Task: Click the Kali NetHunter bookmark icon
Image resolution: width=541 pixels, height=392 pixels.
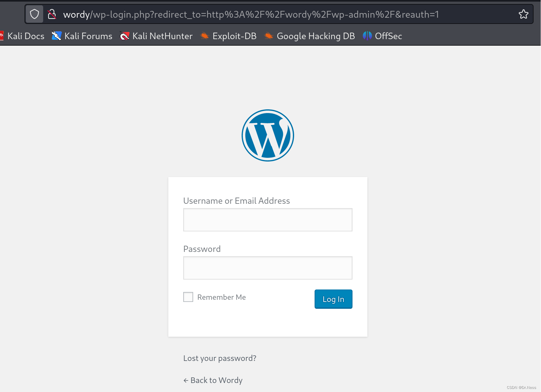Action: point(125,36)
